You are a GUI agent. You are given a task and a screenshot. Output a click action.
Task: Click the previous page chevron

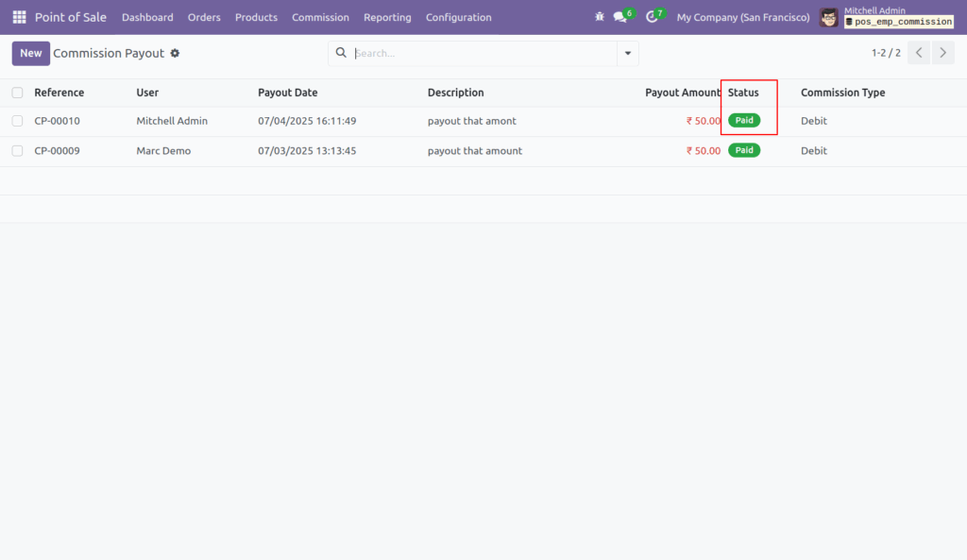918,53
